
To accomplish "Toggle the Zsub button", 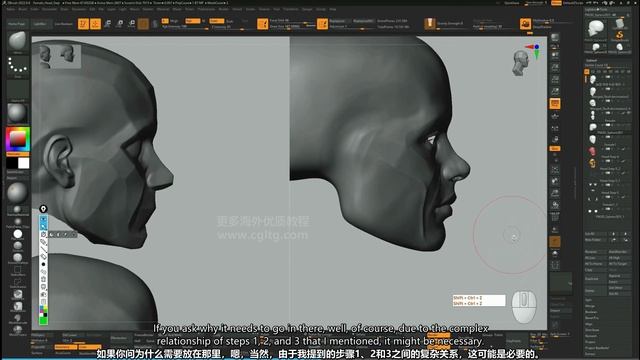I will coord(230,21).
